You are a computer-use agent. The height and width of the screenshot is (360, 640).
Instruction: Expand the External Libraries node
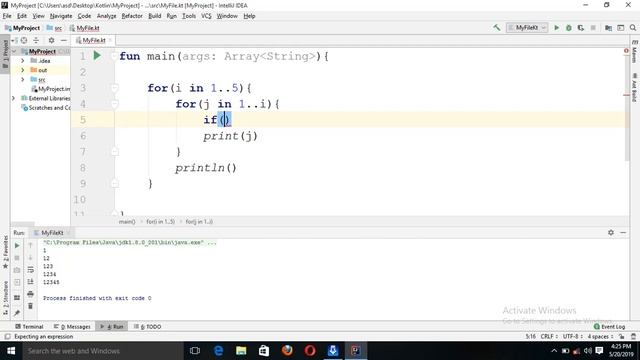click(x=13, y=98)
